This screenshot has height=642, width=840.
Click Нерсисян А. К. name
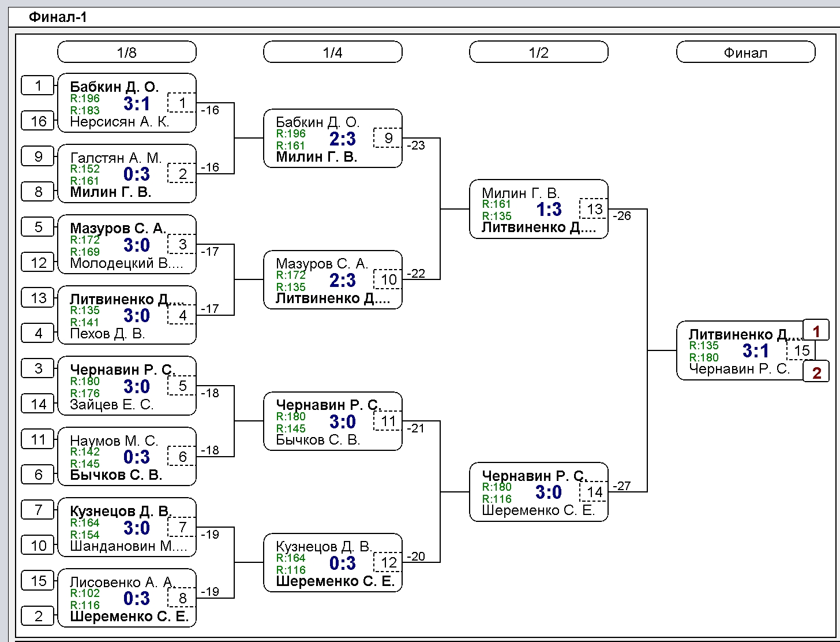click(119, 122)
